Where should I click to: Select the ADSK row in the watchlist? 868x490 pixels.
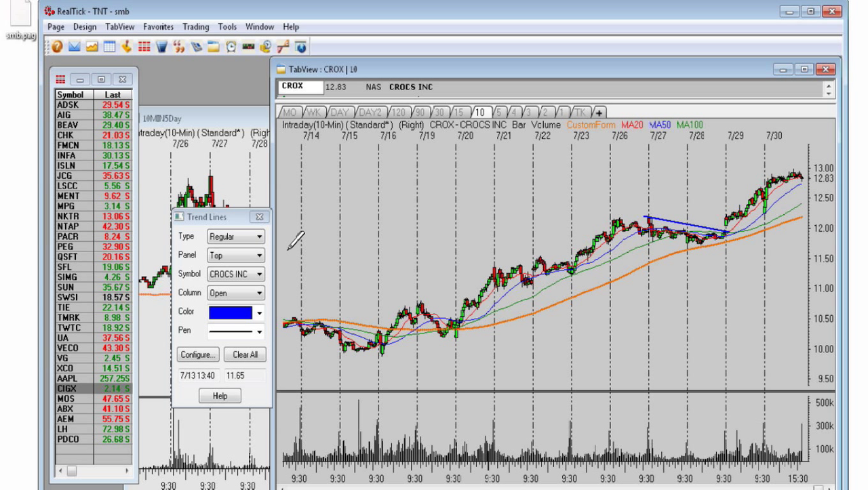point(94,105)
